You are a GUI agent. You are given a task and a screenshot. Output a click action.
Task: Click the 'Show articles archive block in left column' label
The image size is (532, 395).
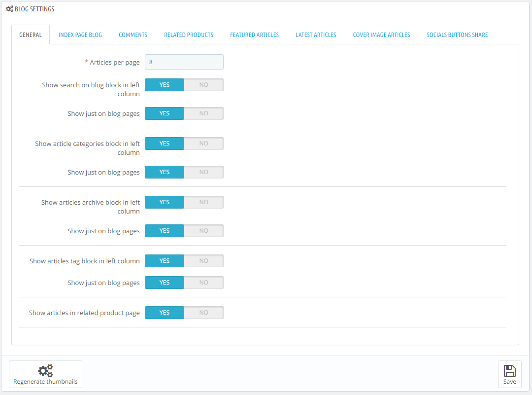91,207
